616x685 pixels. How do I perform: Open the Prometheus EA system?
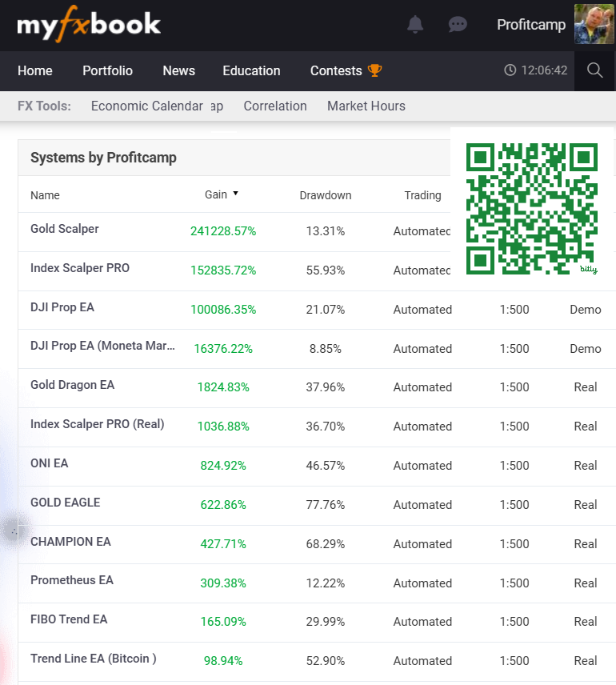(72, 580)
